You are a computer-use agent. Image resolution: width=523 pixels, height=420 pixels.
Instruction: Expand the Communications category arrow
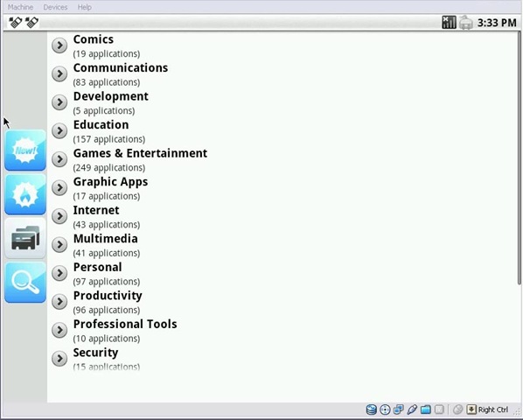59,73
